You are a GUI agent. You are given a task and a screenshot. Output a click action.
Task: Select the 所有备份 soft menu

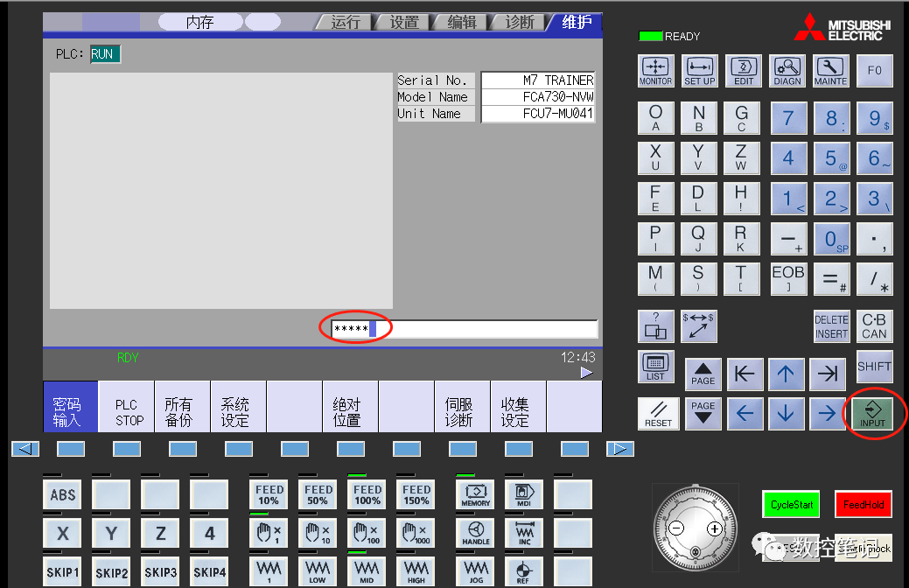coord(182,407)
